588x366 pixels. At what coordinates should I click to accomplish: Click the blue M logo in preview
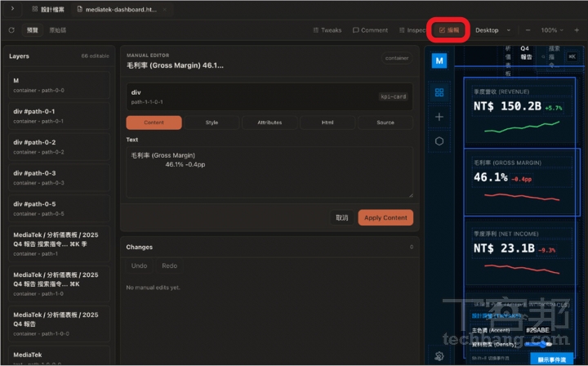click(439, 60)
